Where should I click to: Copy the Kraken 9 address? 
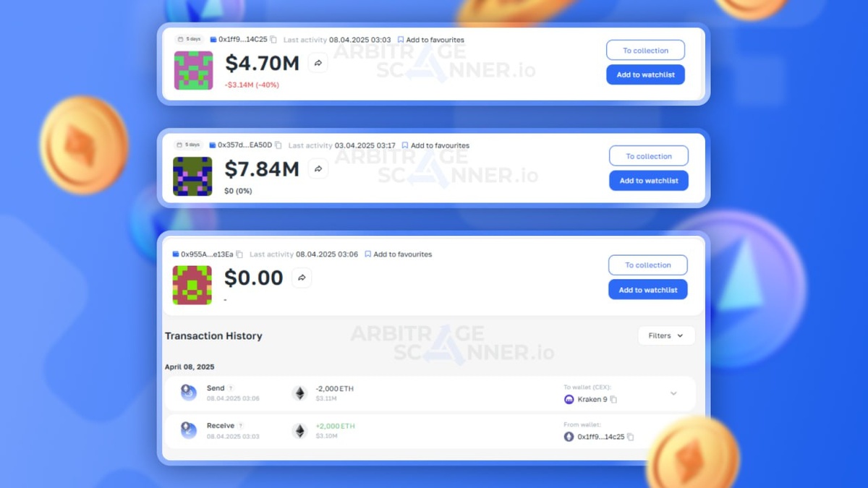click(613, 400)
